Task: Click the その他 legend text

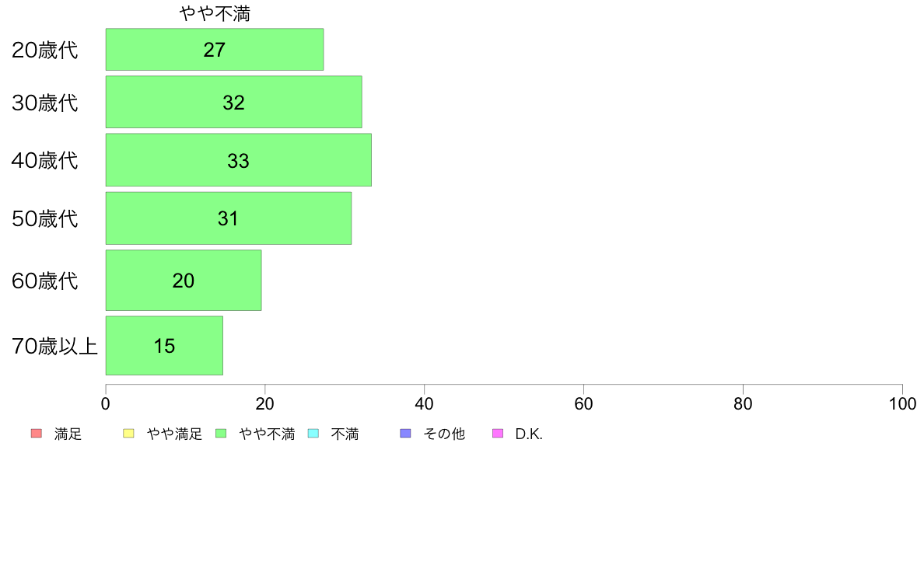Action: [x=444, y=434]
